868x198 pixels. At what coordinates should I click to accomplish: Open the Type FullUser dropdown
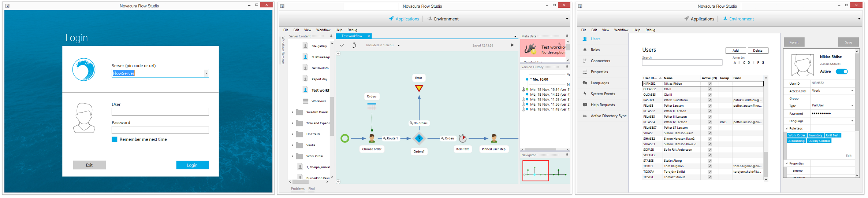click(852, 106)
